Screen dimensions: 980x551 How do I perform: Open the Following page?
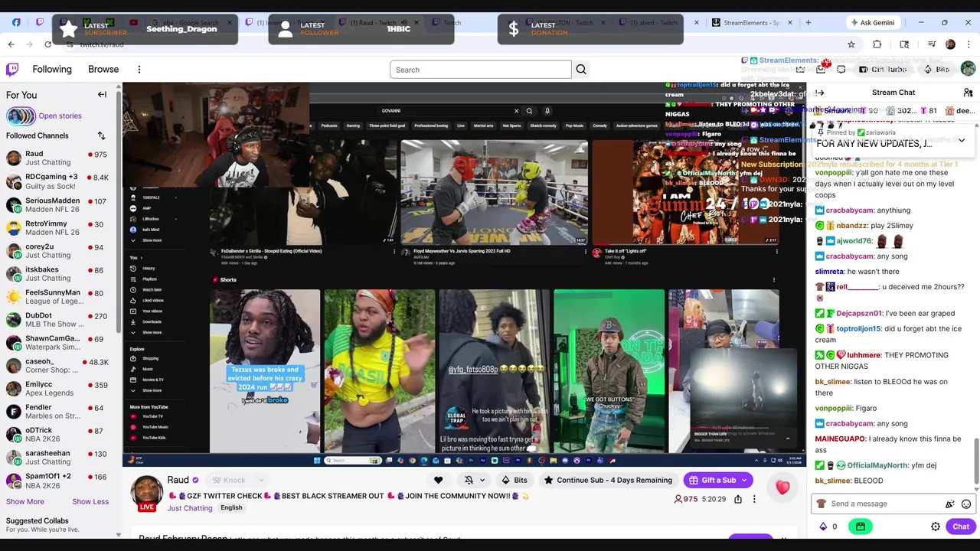[x=52, y=70]
